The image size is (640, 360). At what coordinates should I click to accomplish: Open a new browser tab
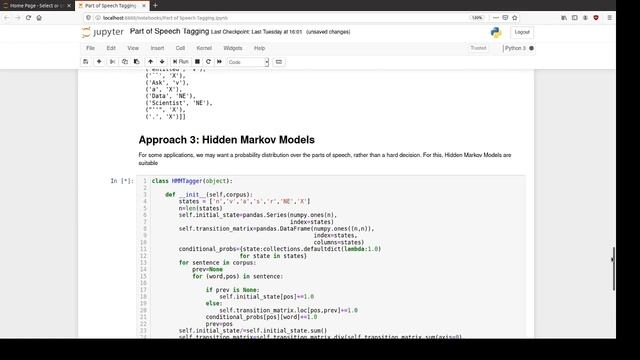point(155,6)
